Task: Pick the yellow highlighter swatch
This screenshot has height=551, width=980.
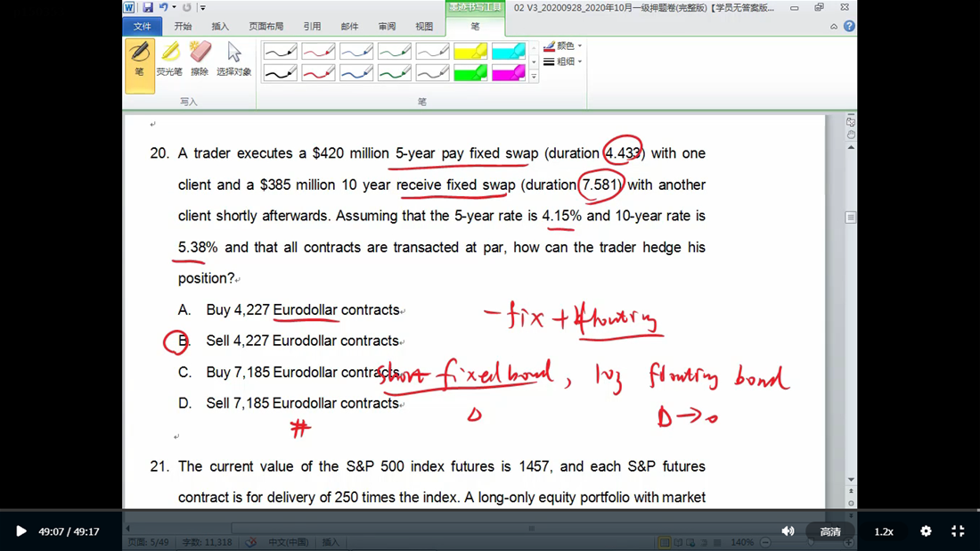Action: (x=470, y=52)
